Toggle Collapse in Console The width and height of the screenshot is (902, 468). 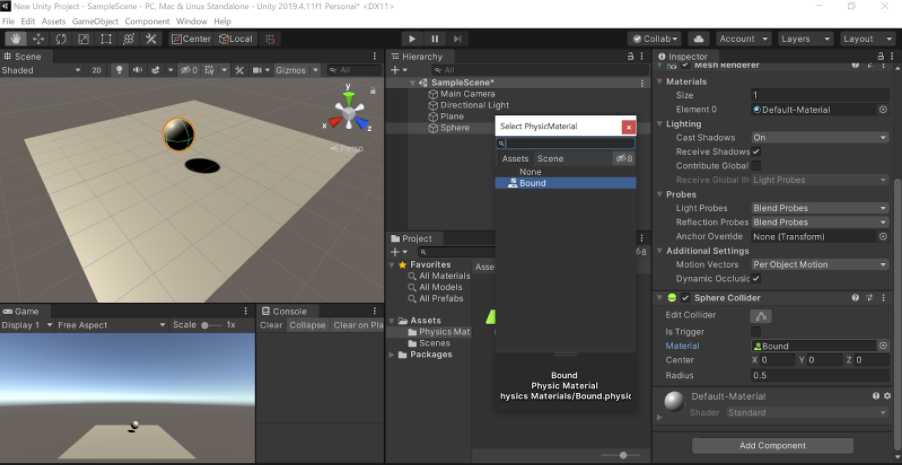307,325
